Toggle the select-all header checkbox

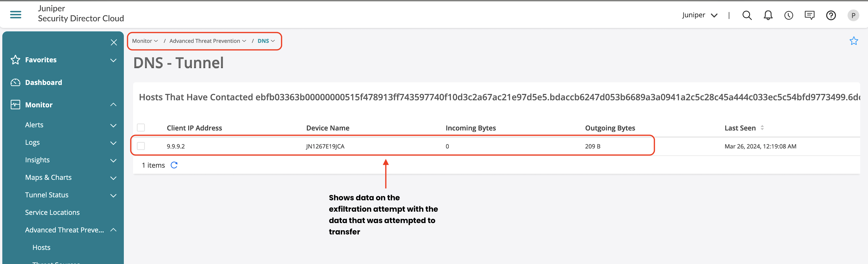coord(141,127)
